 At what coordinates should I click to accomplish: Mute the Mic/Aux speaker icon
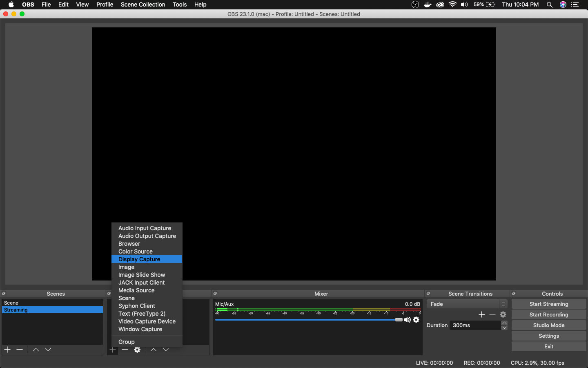[408, 320]
